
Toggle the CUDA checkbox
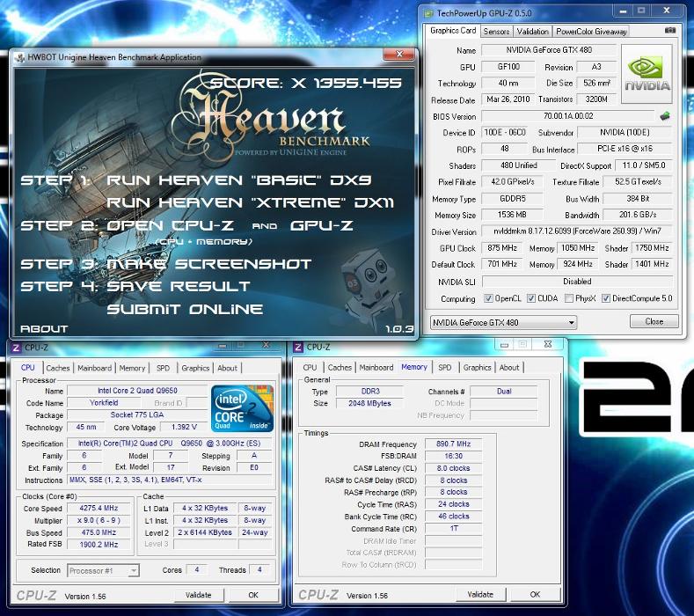(x=531, y=298)
